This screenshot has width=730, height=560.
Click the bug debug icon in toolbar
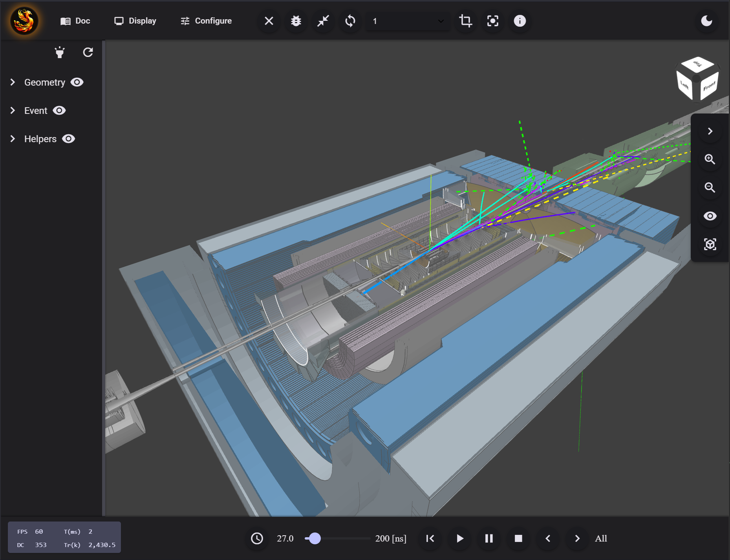[296, 21]
